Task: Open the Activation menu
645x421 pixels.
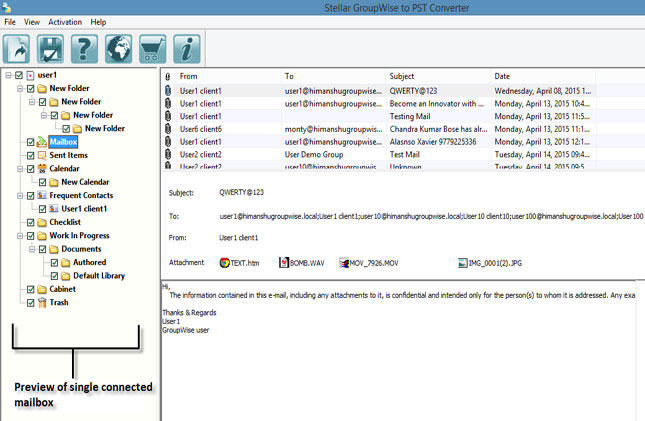Action: [65, 22]
